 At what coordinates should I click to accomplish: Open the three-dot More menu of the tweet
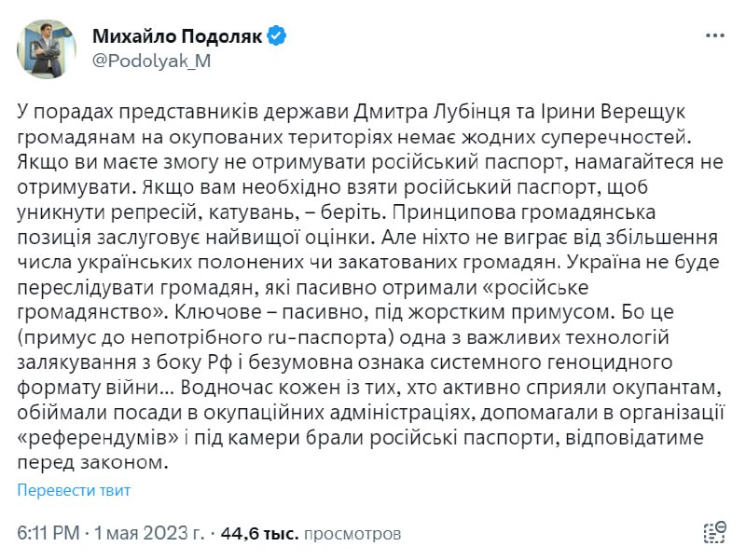point(714,36)
